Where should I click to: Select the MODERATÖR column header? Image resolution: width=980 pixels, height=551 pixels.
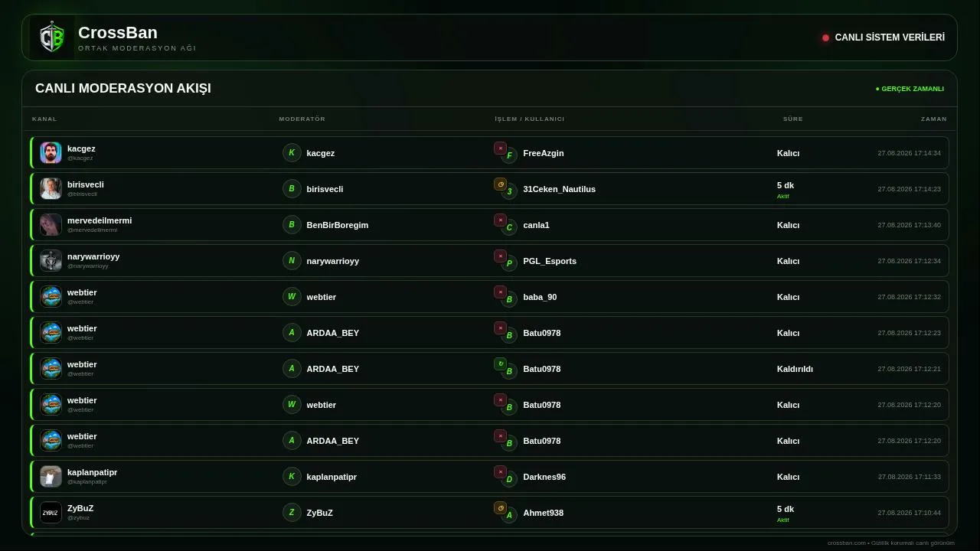[x=302, y=119]
